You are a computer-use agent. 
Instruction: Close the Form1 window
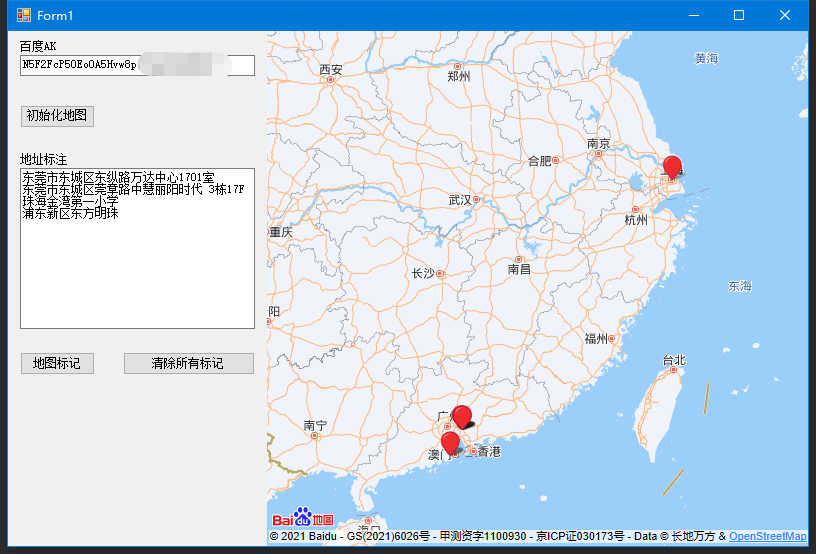click(x=785, y=15)
